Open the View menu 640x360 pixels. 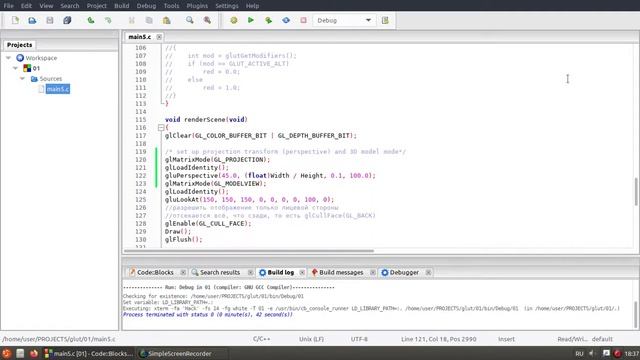pos(46,6)
